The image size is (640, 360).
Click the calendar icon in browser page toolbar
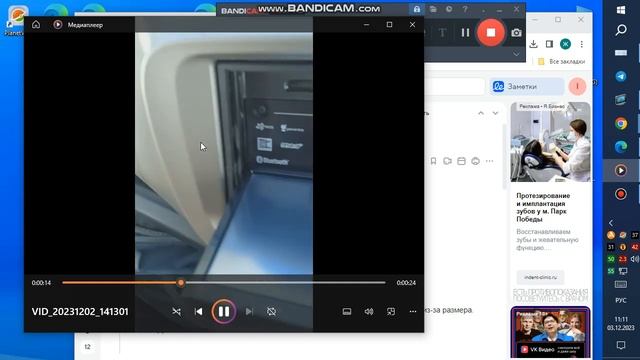tap(461, 161)
